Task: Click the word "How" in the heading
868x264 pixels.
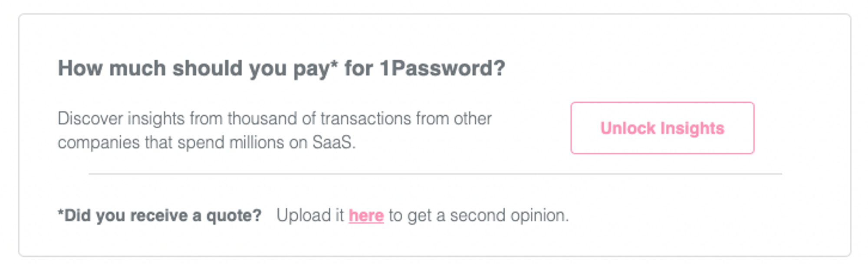Action: tap(81, 68)
